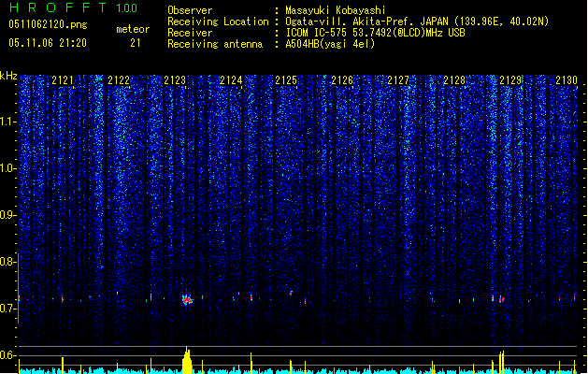588x374 pixels.
Task: Click the tall yellow intensity peak below 2123
Action: [187, 360]
